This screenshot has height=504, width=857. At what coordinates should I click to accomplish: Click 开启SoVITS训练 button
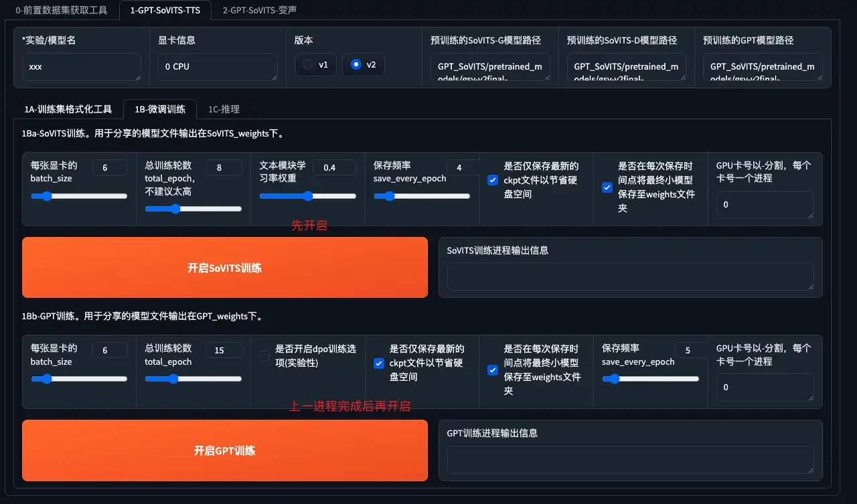(x=224, y=268)
